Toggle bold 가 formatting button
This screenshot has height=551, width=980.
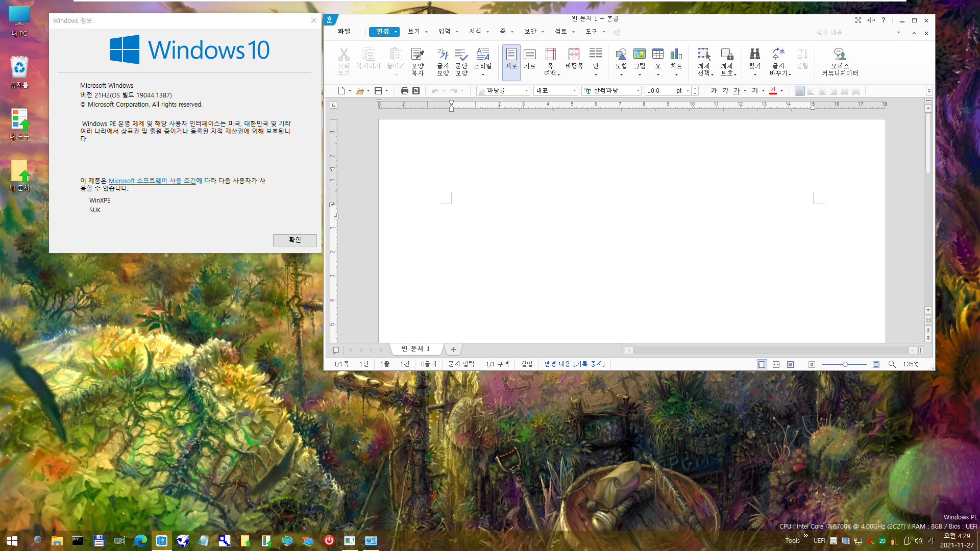(714, 91)
